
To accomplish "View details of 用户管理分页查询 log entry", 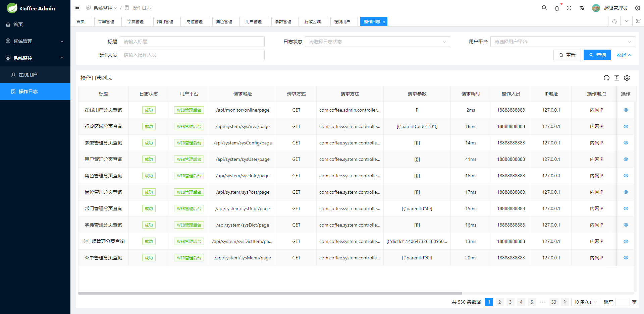I will tap(626, 159).
